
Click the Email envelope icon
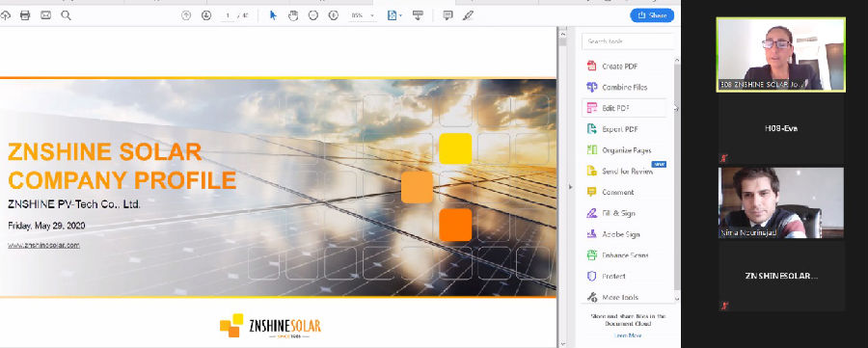click(45, 15)
